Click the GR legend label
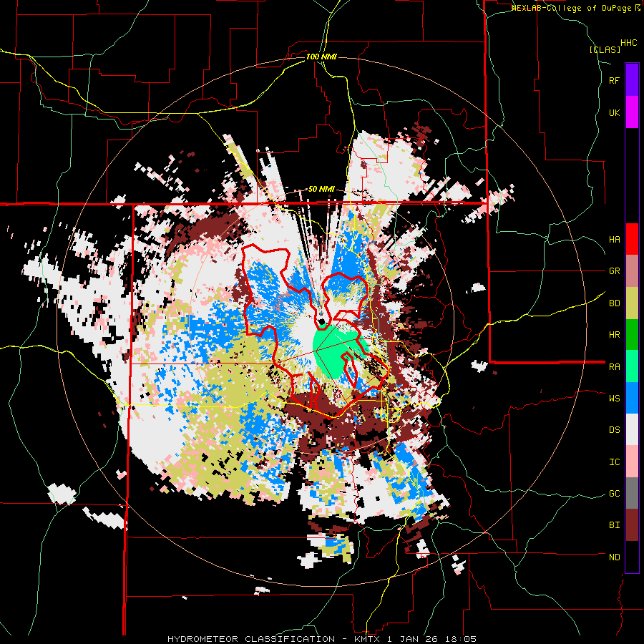The image size is (644, 644). (x=614, y=271)
